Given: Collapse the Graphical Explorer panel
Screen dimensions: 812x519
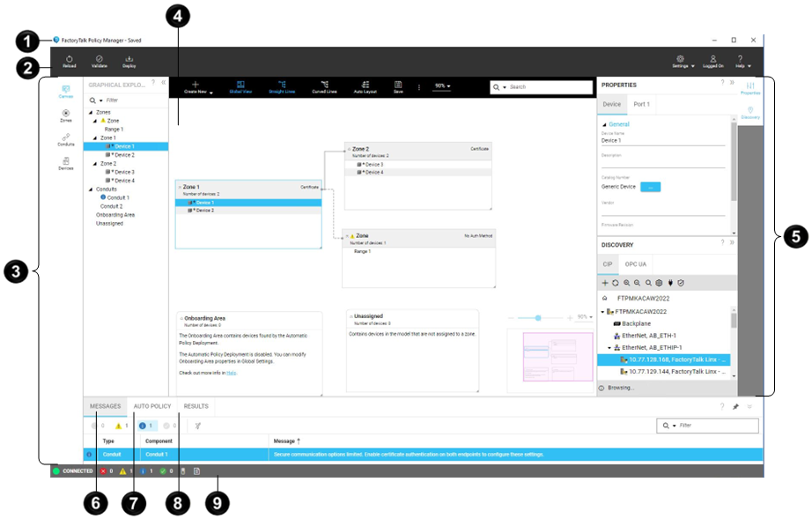Looking at the screenshot, I should (164, 82).
